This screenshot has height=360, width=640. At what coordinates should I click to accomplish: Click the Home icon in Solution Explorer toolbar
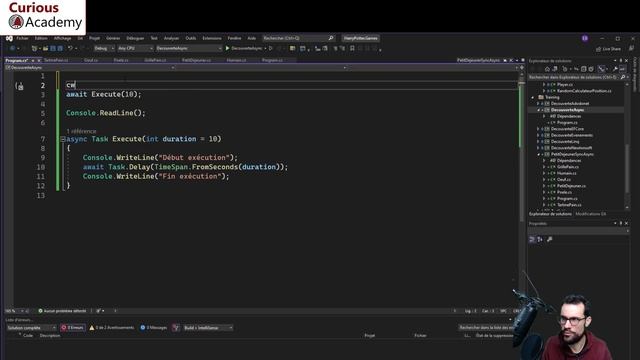tap(547, 69)
